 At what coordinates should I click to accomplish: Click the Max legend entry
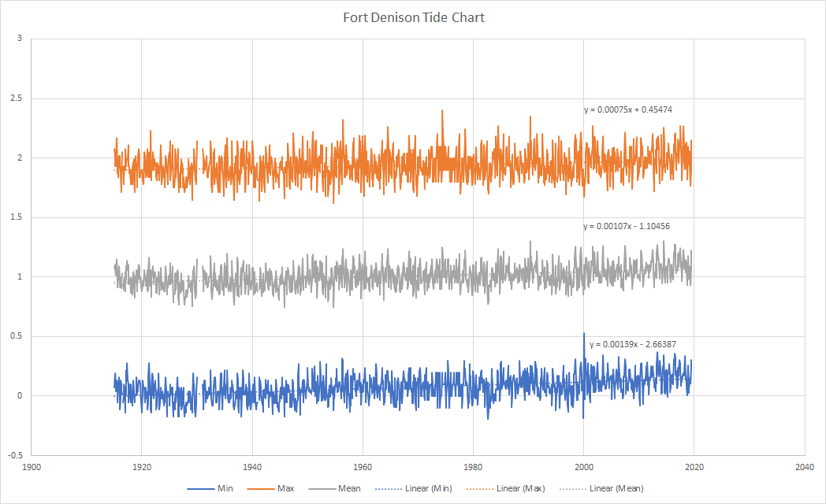point(287,489)
